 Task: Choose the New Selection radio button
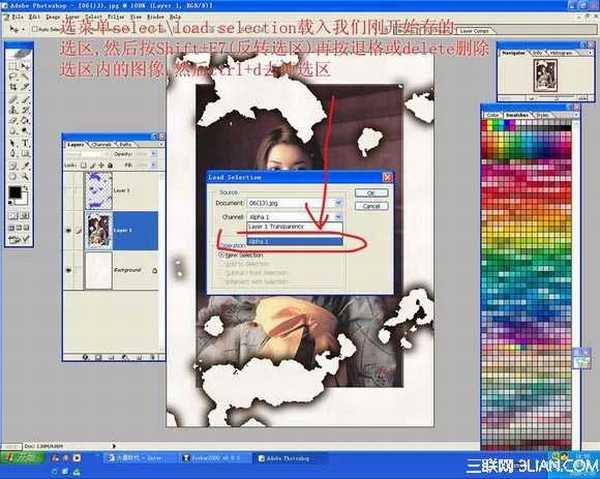(x=221, y=255)
